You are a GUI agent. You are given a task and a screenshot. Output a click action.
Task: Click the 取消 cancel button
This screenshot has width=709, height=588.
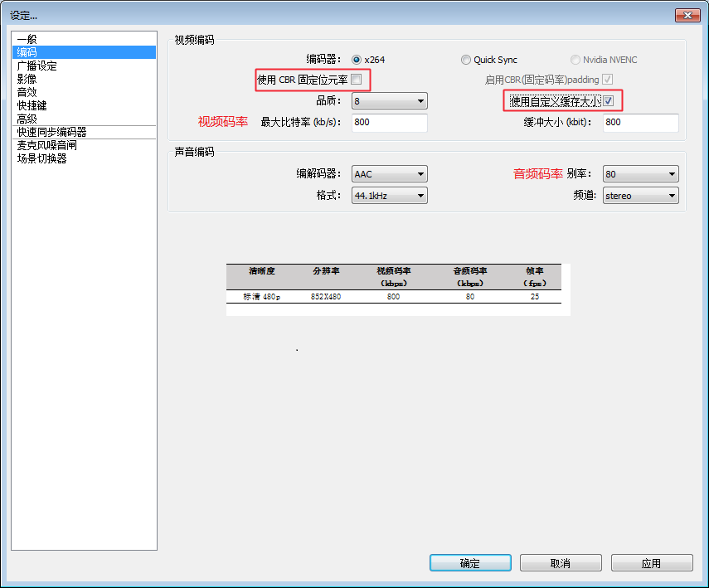point(561,563)
